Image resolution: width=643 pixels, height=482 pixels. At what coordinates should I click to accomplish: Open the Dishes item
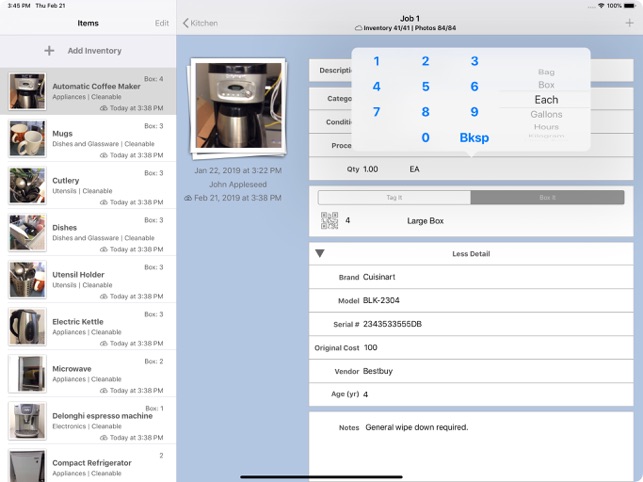coord(88,233)
